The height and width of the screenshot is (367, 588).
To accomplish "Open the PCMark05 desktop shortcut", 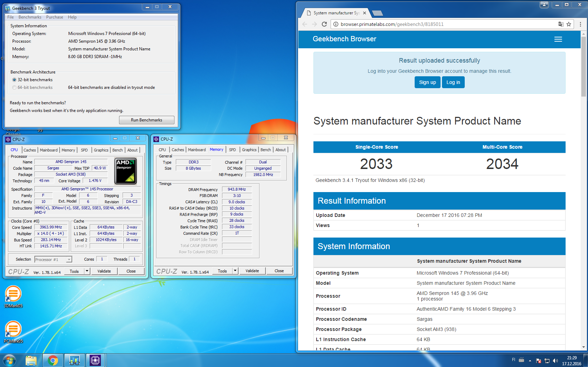I will coord(13,332).
